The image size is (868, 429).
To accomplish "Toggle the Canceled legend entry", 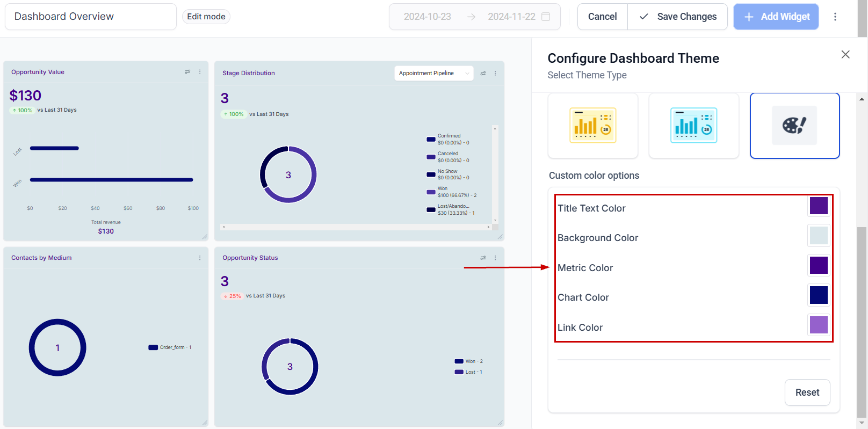I will tap(448, 157).
